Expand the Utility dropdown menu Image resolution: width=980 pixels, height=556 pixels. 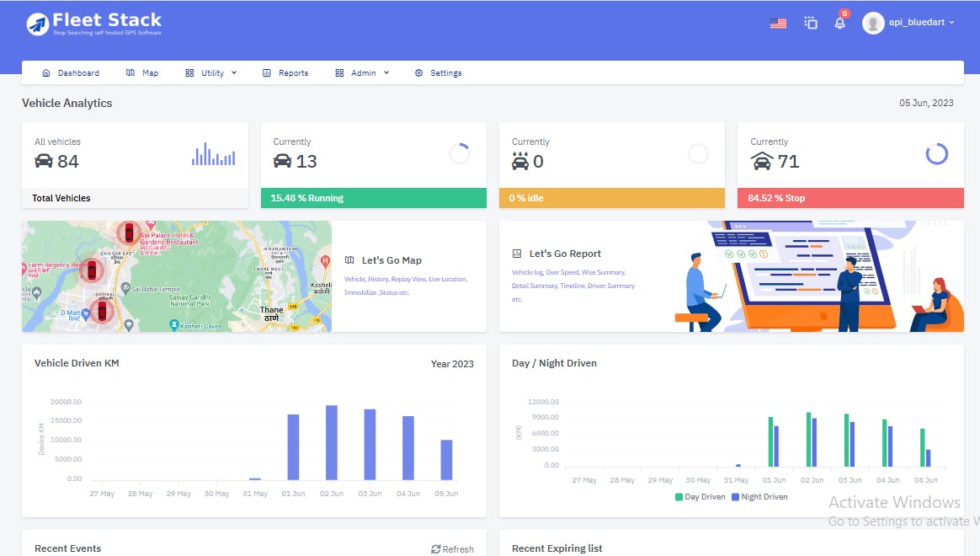[x=210, y=72]
